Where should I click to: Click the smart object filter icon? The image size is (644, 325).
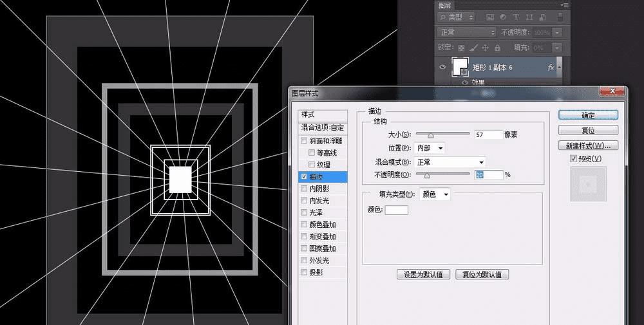[x=542, y=17]
